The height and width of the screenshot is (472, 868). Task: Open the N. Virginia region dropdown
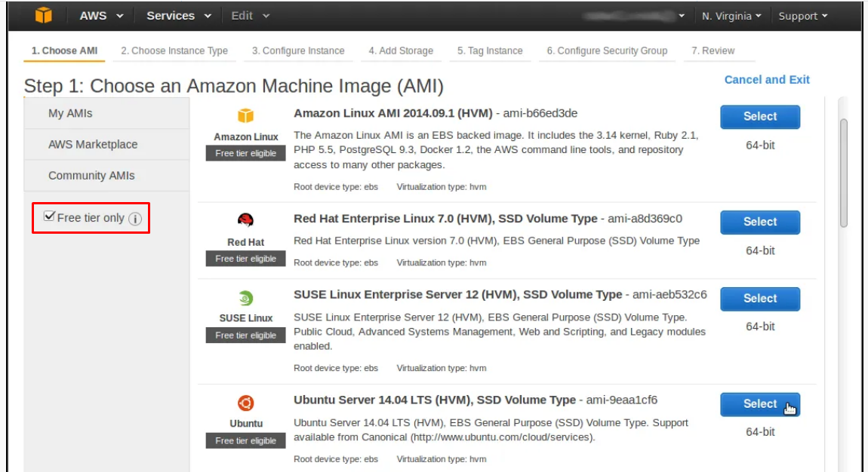[731, 16]
